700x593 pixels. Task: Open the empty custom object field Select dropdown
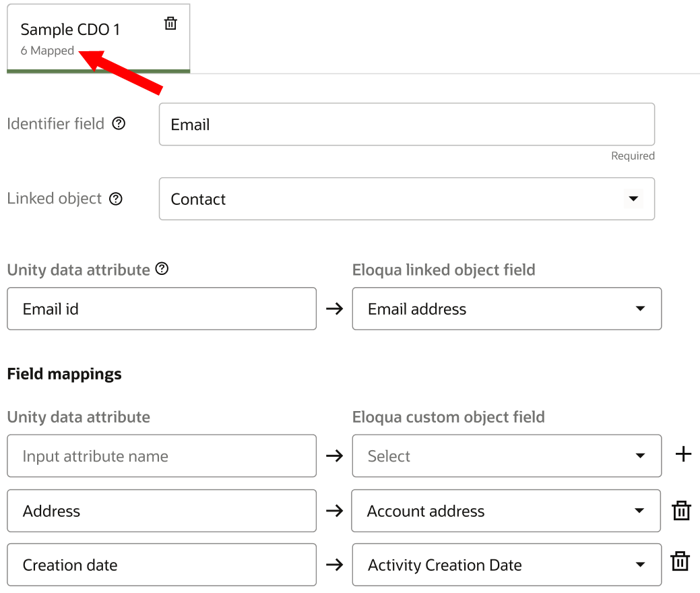[639, 456]
